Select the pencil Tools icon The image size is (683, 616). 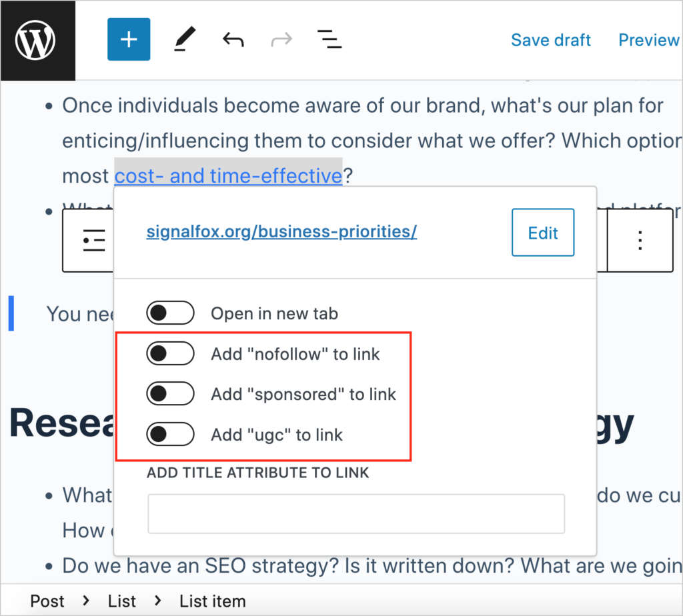(181, 40)
